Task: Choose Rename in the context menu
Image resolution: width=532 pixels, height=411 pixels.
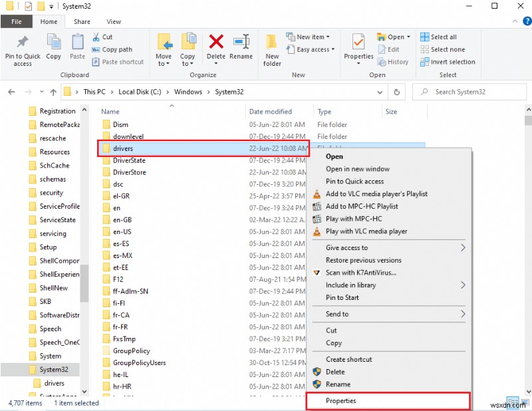Action: click(x=388, y=384)
